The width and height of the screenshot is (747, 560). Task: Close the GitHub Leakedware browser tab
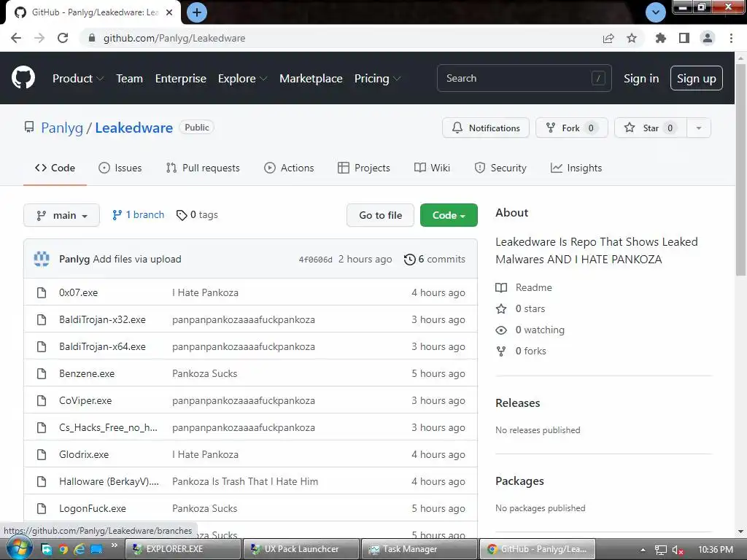[x=169, y=12]
